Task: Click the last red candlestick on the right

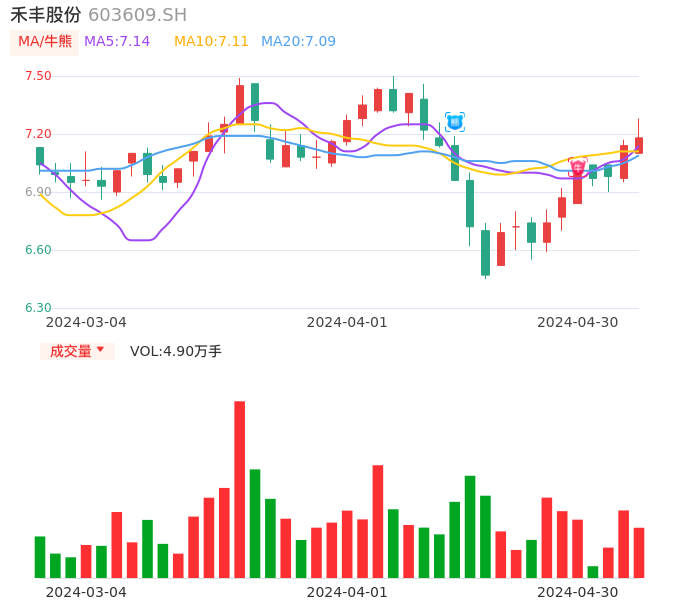Action: point(639,145)
